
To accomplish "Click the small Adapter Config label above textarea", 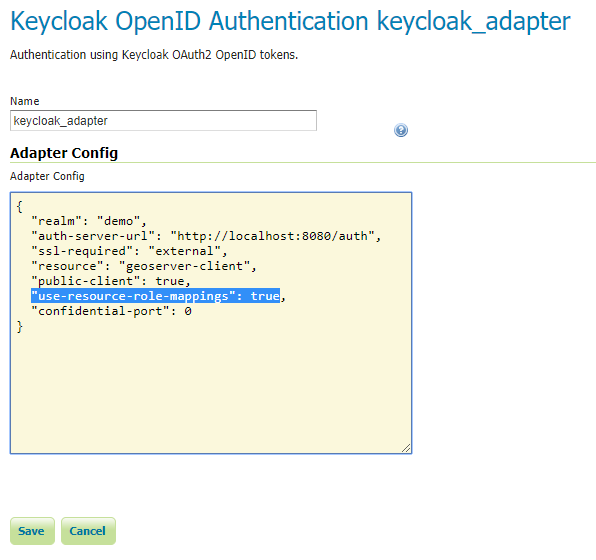I will pyautogui.click(x=47, y=176).
